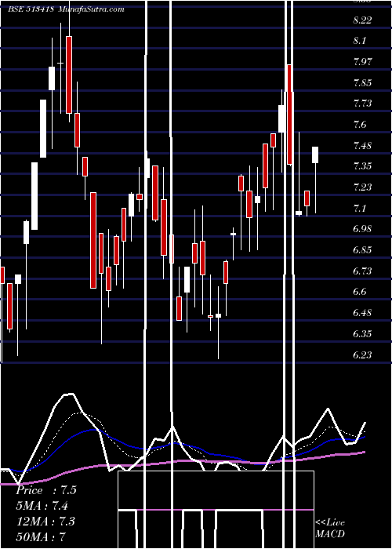392x549 pixels.
Task: Click the 7.35 axis label
Action: 362,166
